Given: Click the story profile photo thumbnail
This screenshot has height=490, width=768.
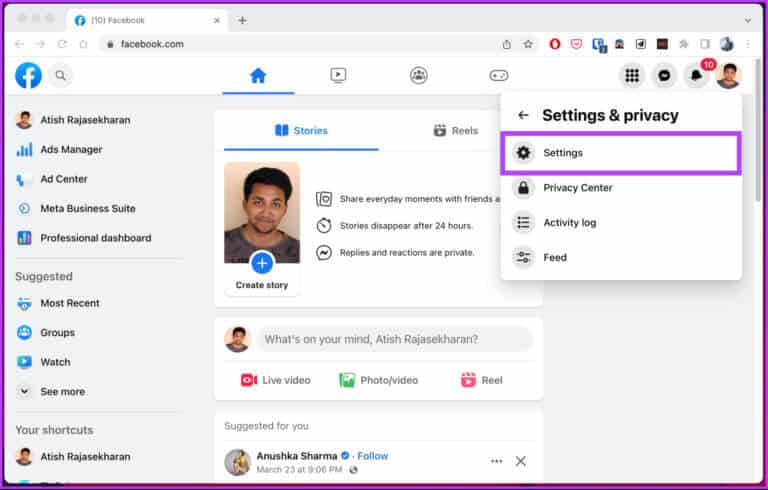Looking at the screenshot, I should coord(262,213).
